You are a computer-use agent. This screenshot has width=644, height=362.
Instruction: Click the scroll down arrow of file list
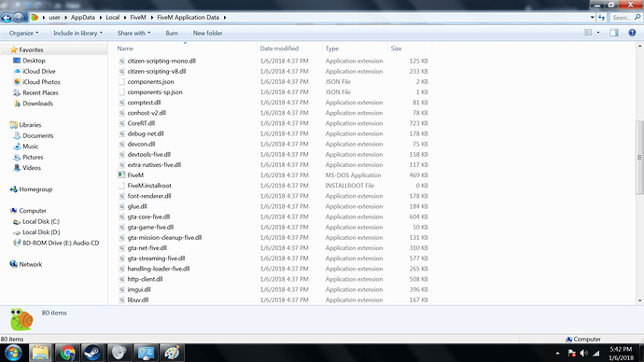pos(639,300)
